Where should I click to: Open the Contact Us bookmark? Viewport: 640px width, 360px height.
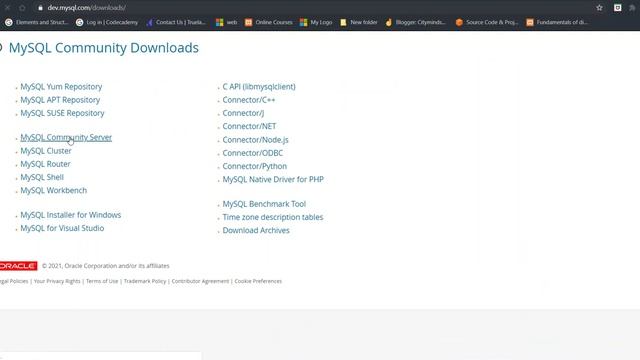pyautogui.click(x=176, y=22)
